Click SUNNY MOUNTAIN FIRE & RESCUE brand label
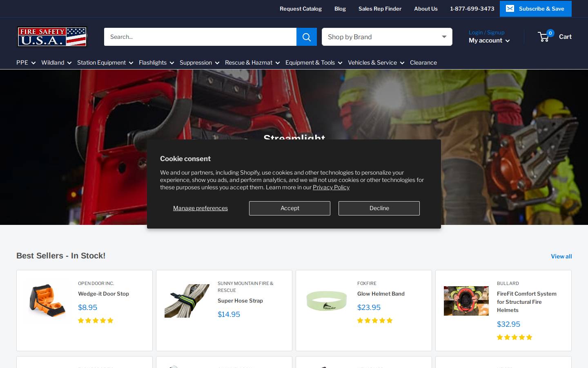 pyautogui.click(x=245, y=287)
